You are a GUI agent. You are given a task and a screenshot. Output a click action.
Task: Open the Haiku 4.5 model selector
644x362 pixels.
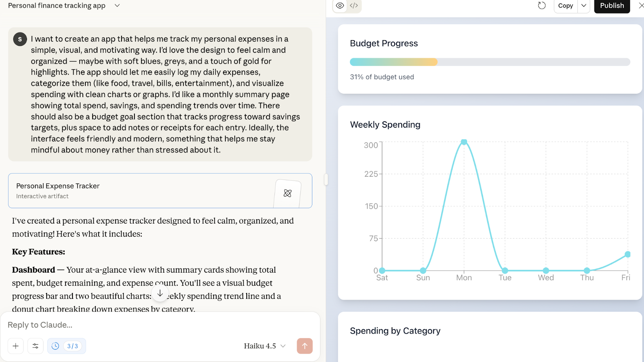(264, 346)
